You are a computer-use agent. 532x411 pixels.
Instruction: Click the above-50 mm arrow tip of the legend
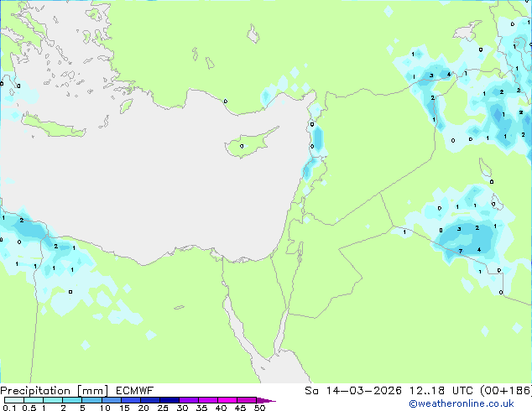[x=266, y=400]
